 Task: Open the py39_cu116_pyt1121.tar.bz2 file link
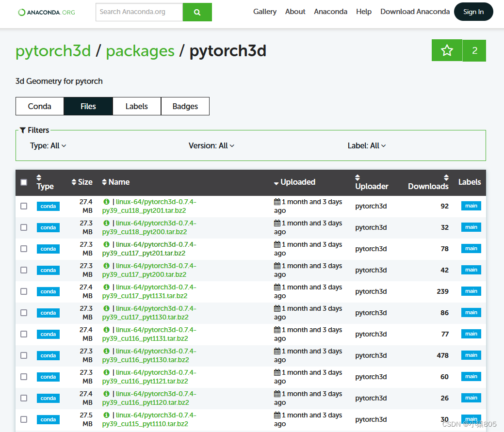(149, 377)
